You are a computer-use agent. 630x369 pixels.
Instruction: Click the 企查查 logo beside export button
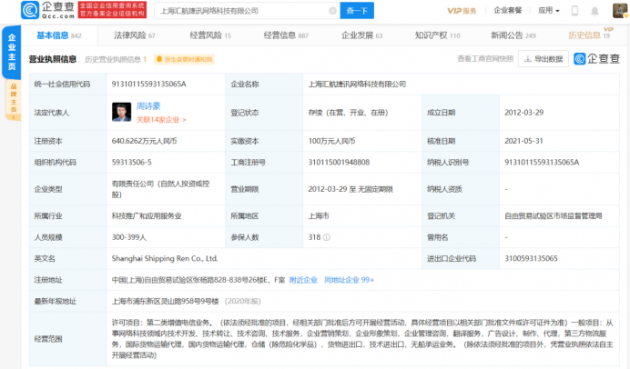[x=597, y=59]
